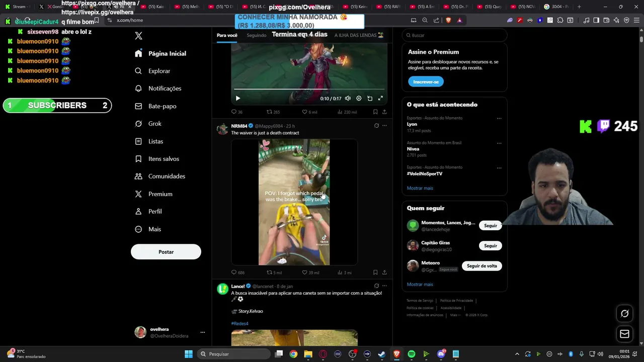Open floating messages envelope button
The width and height of the screenshot is (644, 362).
point(624,334)
